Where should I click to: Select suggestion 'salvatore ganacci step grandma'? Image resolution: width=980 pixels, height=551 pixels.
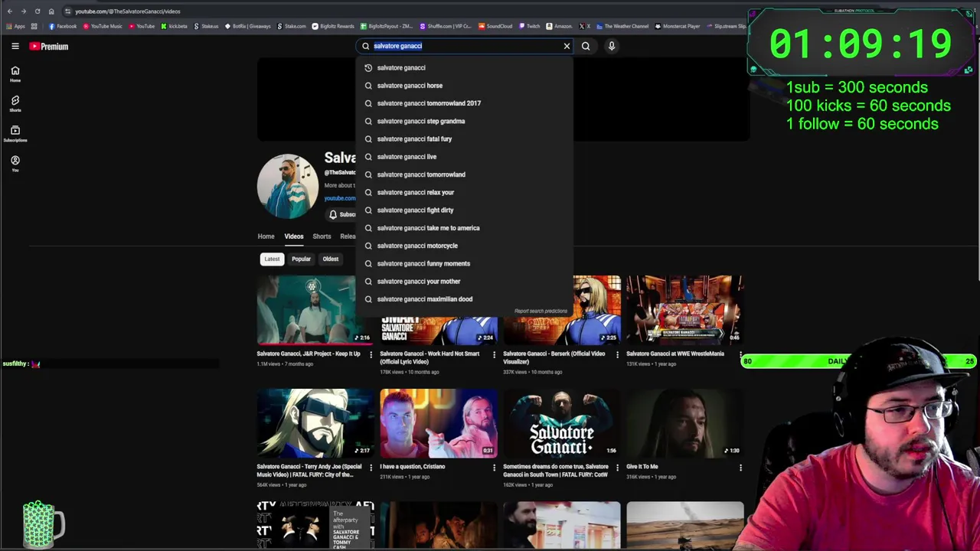tap(465, 121)
